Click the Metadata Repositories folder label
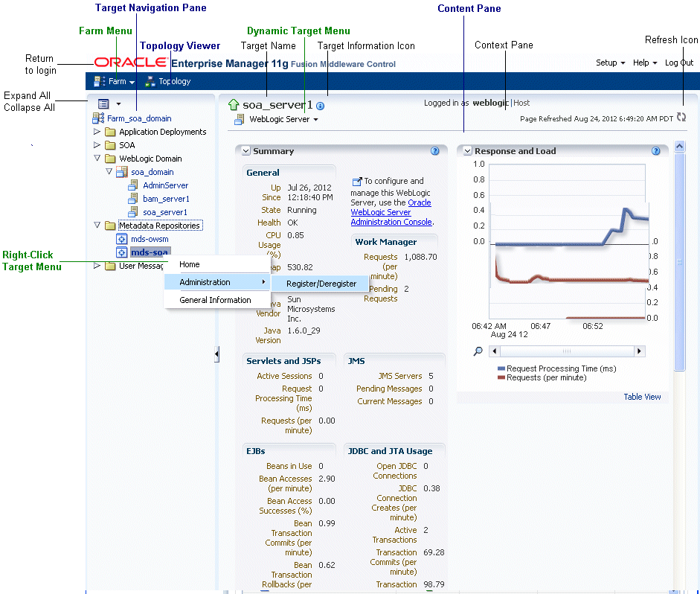 159,226
